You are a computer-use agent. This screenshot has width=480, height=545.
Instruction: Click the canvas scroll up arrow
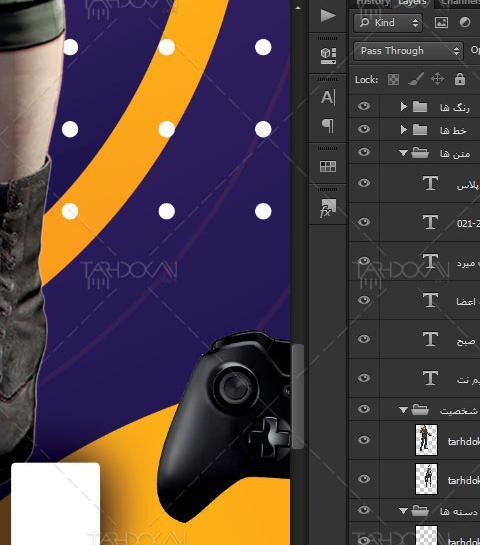pyautogui.click(x=298, y=7)
